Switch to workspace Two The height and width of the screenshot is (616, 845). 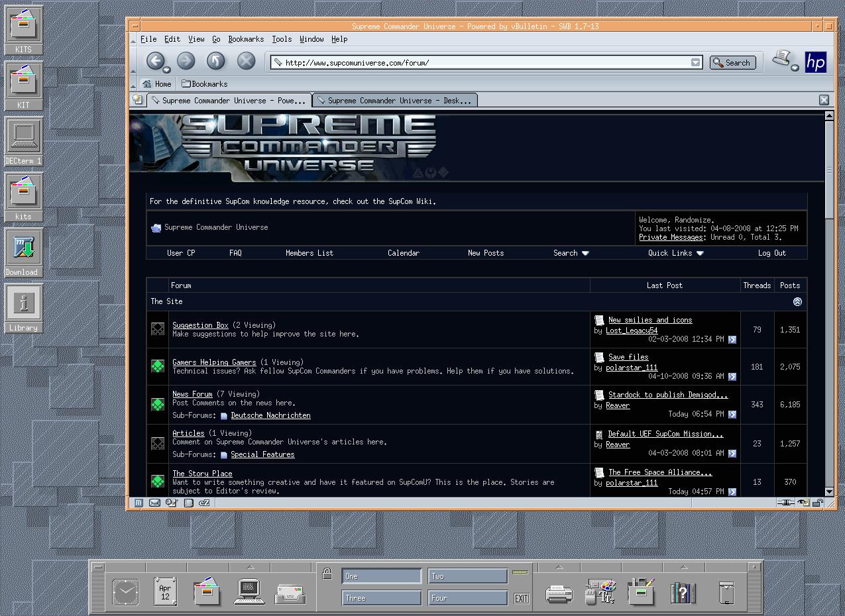click(x=467, y=576)
